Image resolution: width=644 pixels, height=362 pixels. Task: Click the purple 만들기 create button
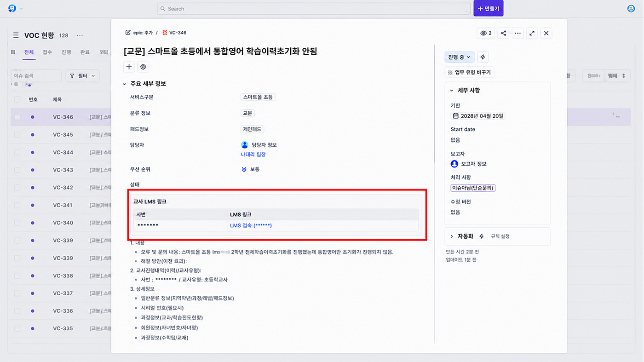coord(489,8)
